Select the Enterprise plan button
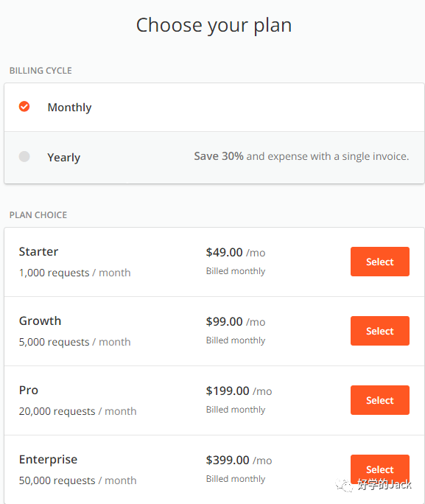425x504 pixels. point(380,469)
